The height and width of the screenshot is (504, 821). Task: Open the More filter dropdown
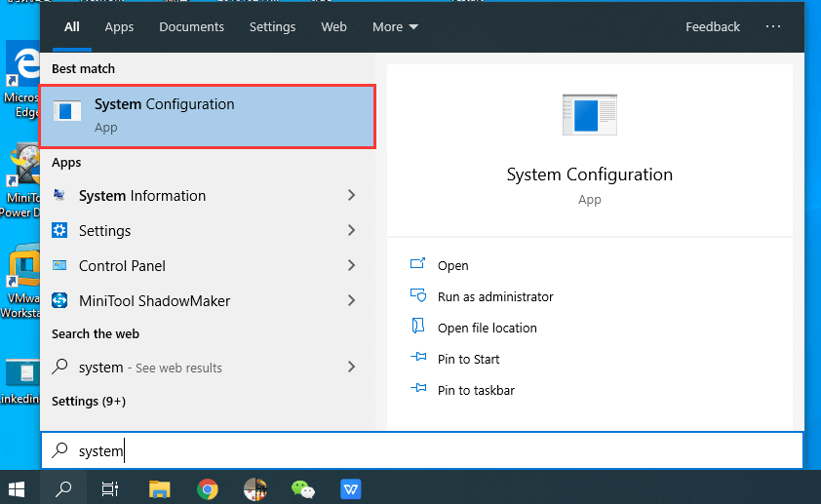coord(395,27)
